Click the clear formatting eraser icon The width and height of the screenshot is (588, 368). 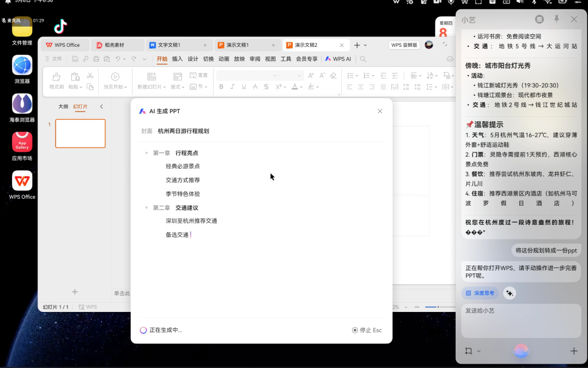pyautogui.click(x=333, y=76)
